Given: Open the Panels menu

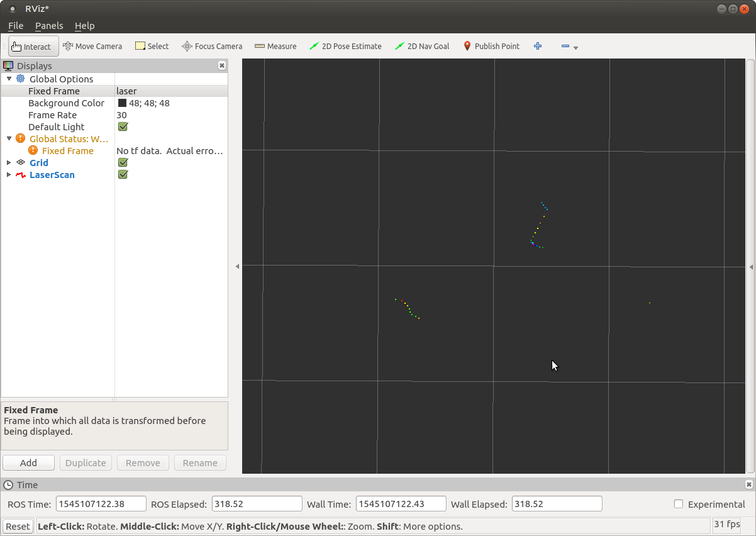Looking at the screenshot, I should [x=48, y=26].
